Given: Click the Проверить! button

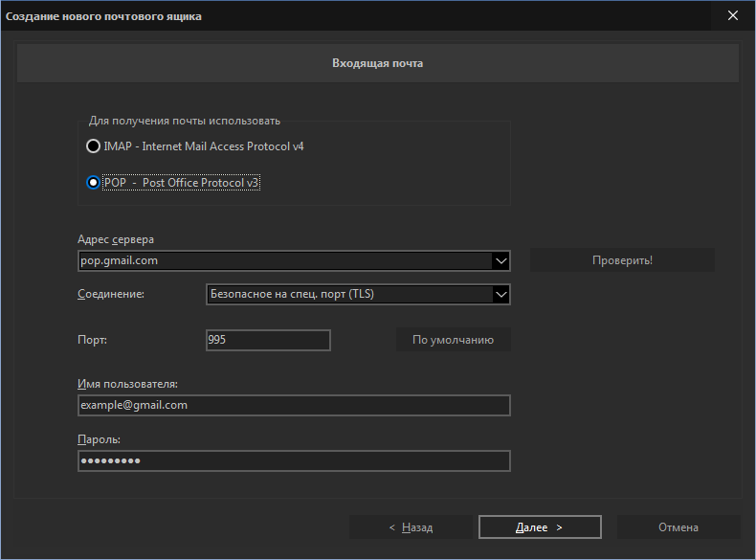Looking at the screenshot, I should 622,260.
